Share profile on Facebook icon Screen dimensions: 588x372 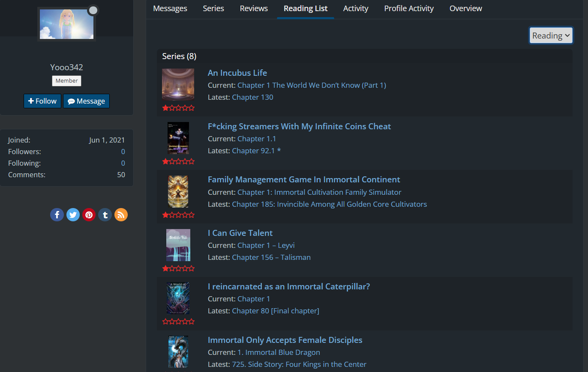[x=57, y=214]
